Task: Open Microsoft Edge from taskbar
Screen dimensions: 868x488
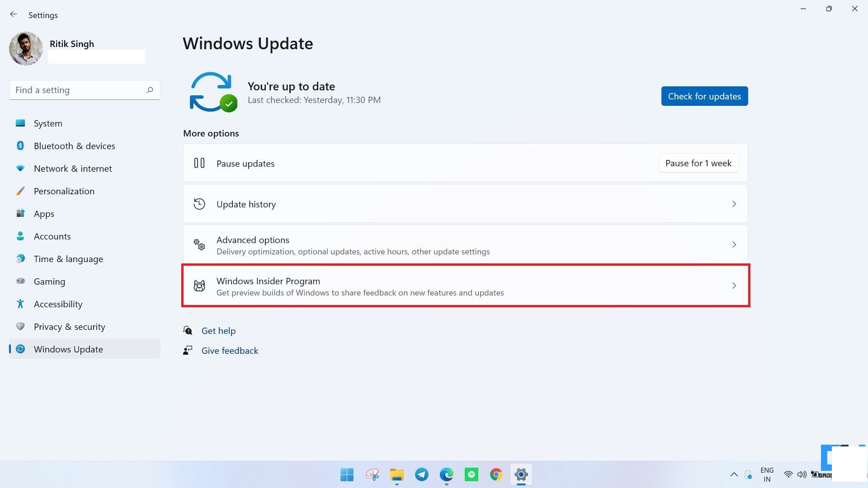Action: 447,474
